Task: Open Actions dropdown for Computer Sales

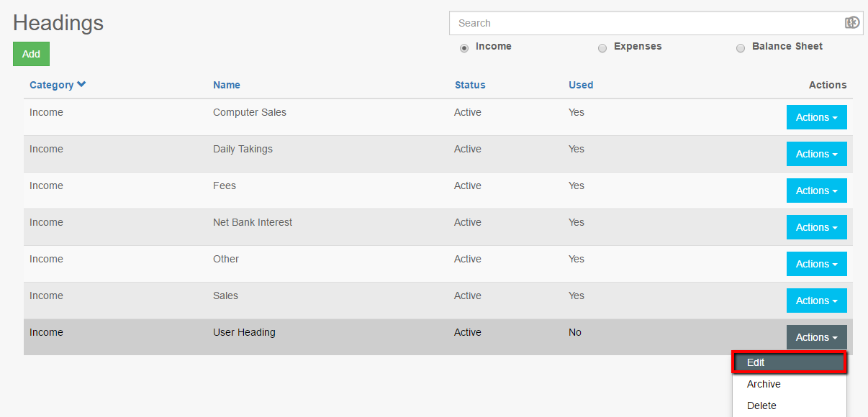Action: (x=816, y=117)
